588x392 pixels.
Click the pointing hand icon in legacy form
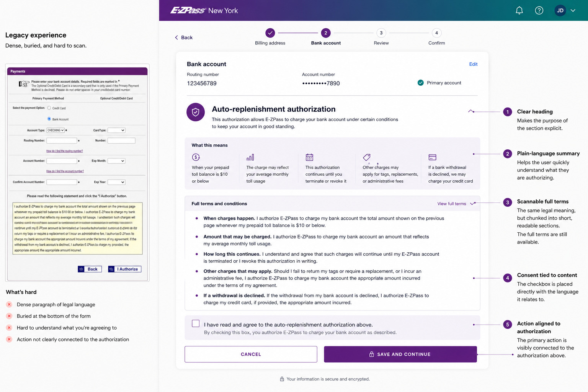tap(24, 84)
